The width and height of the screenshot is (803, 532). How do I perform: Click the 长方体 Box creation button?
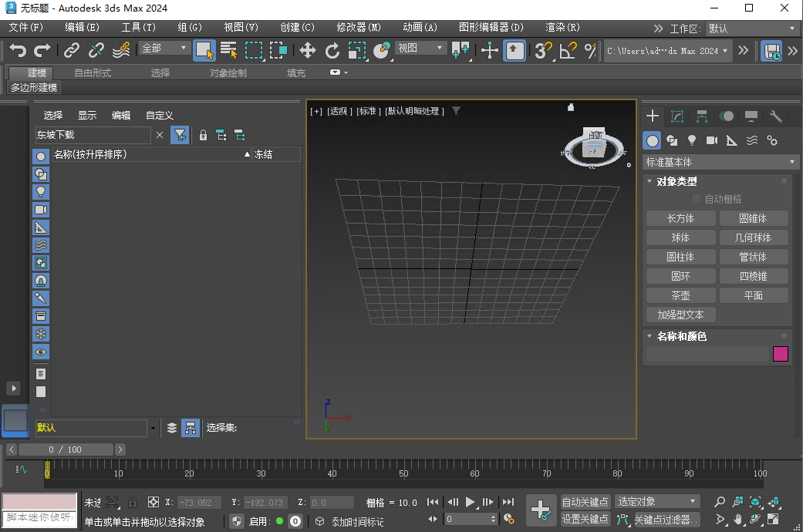[x=680, y=218]
